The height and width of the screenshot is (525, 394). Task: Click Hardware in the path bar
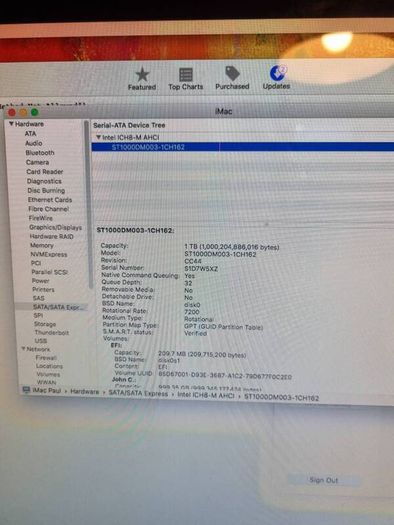pyautogui.click(x=85, y=391)
